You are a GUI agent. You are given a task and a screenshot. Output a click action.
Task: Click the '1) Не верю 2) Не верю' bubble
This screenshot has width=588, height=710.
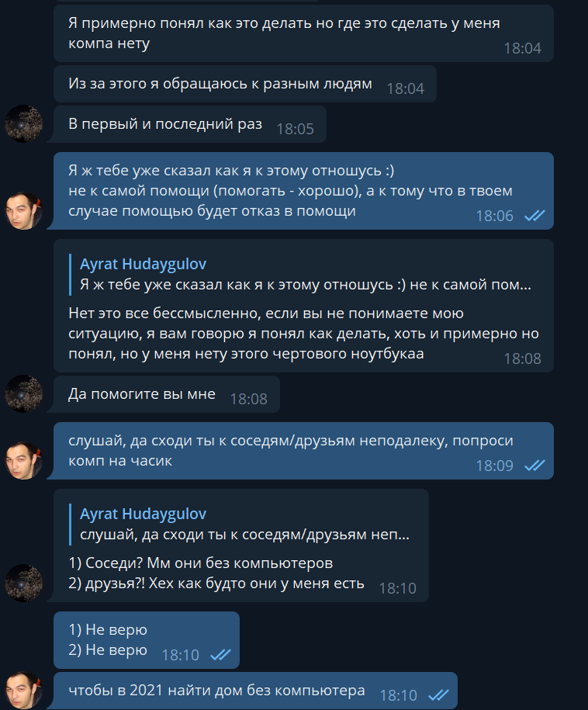point(146,640)
